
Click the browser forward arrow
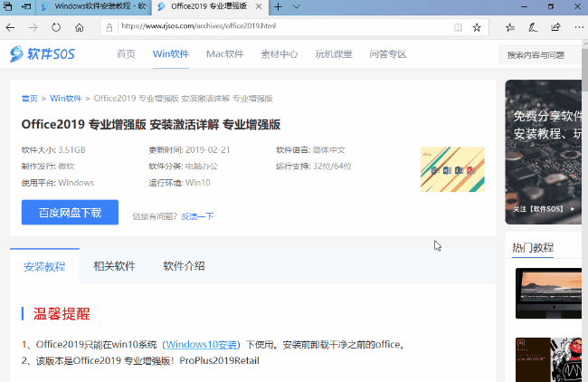[x=33, y=27]
